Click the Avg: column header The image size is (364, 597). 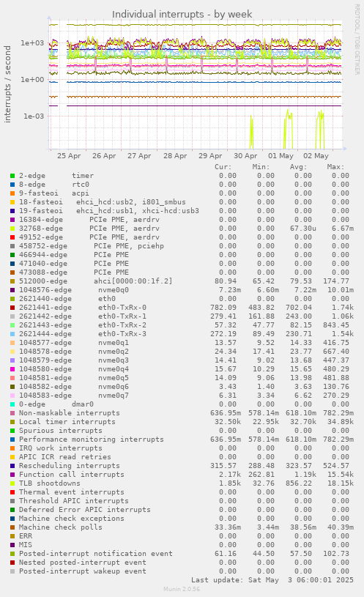coord(298,167)
